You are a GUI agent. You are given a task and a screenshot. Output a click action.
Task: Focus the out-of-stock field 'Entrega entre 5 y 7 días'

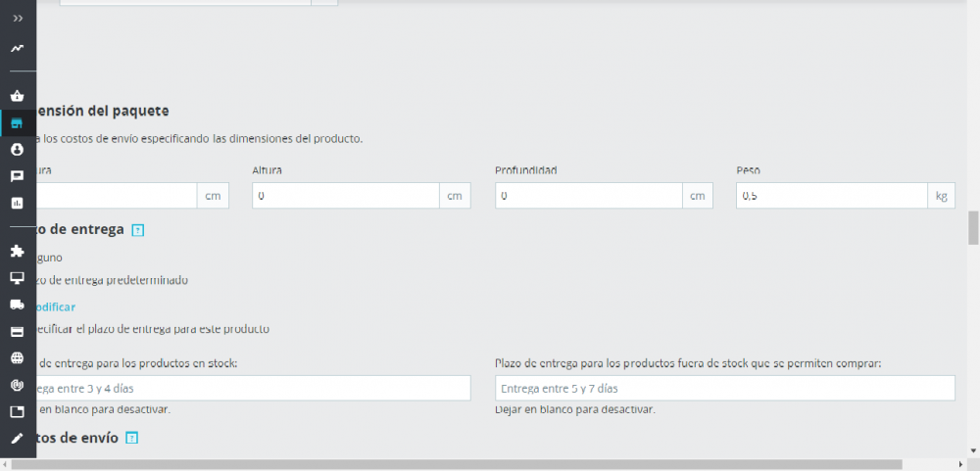coord(725,388)
